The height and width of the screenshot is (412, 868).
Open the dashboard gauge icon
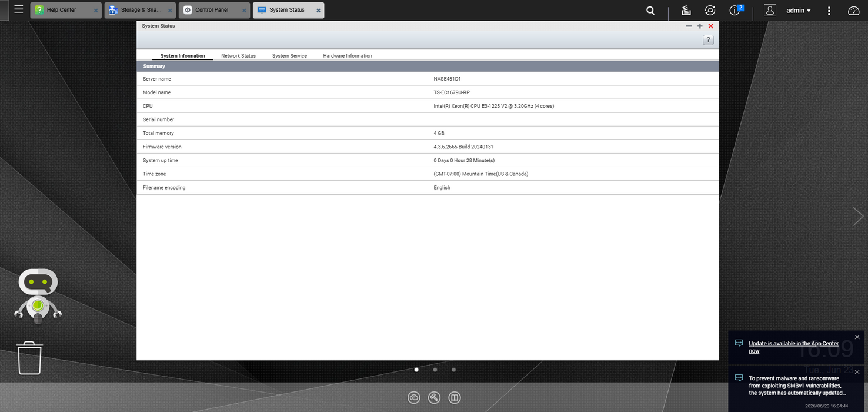853,11
